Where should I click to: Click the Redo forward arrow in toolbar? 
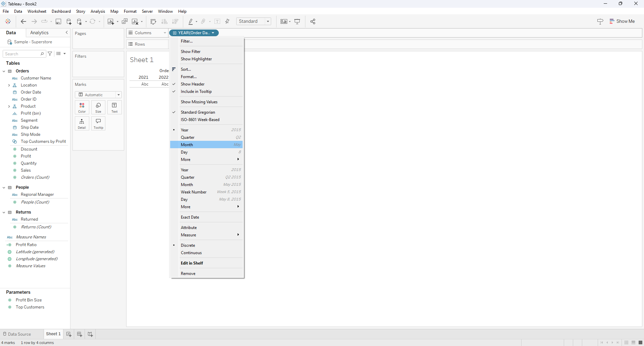pyautogui.click(x=34, y=21)
